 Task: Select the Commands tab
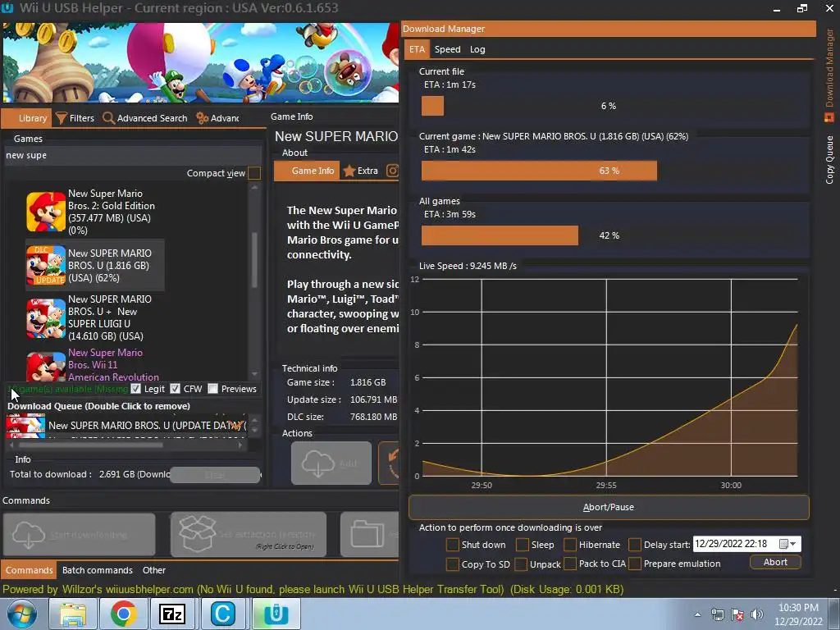click(x=29, y=570)
